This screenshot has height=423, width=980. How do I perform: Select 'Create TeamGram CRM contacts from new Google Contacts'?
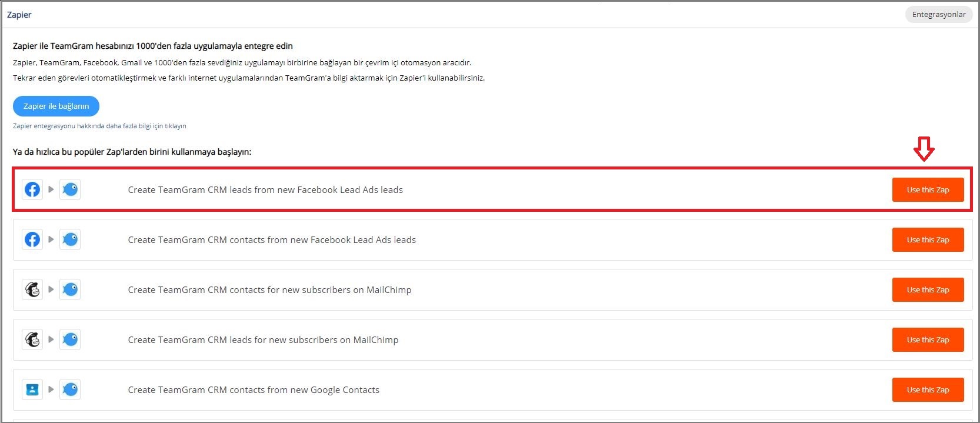pyautogui.click(x=254, y=390)
